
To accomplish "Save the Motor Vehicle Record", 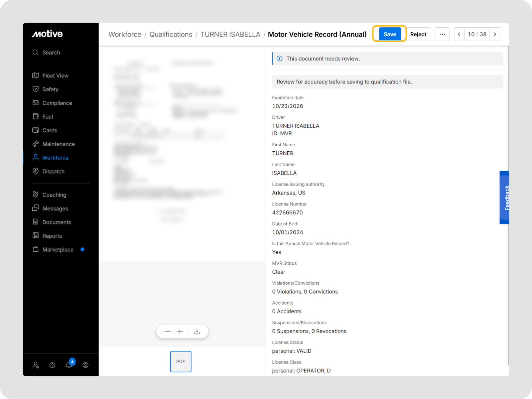I will coord(390,34).
